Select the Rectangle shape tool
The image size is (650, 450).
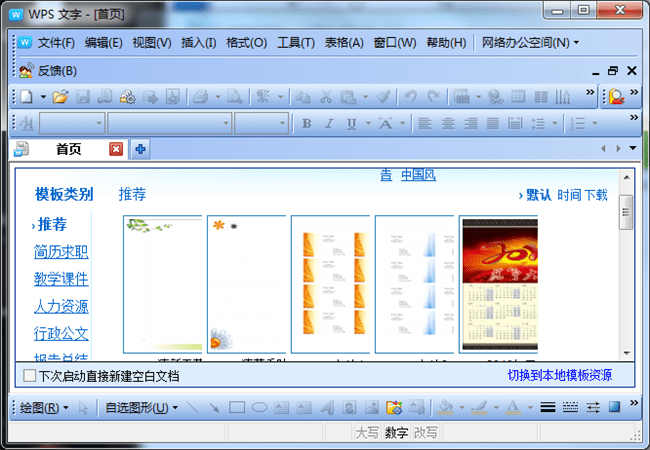tap(237, 408)
